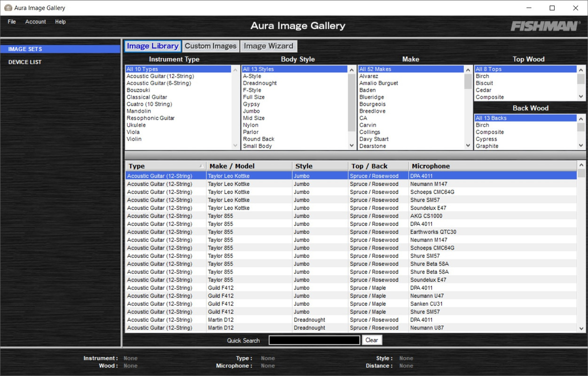The height and width of the screenshot is (376, 588).
Task: Select Cedar in Top Wood list
Action: (525, 90)
